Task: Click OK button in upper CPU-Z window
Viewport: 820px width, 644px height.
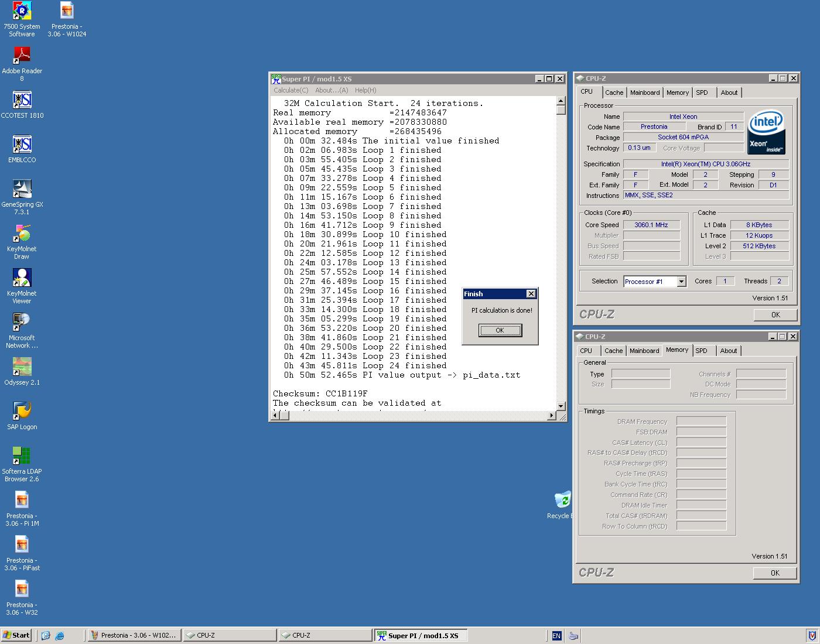Action: [x=775, y=314]
